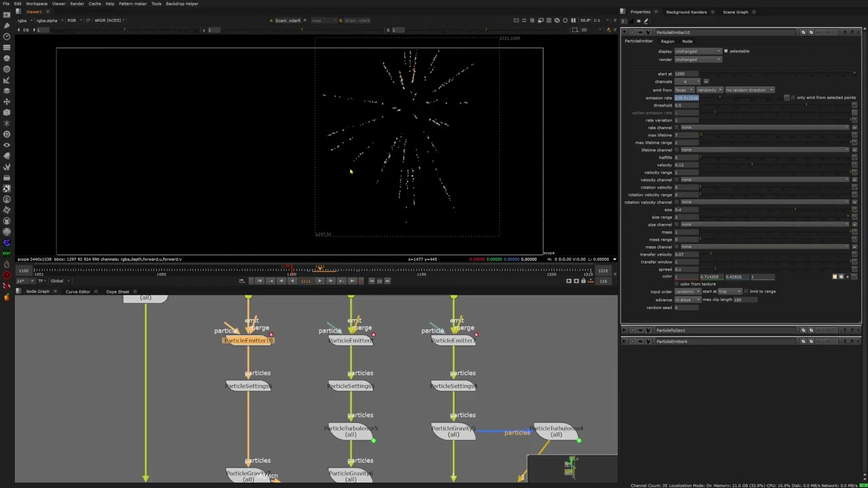Open the Region tab in ParticleEmitter10 properties
868x488 pixels.
point(667,41)
